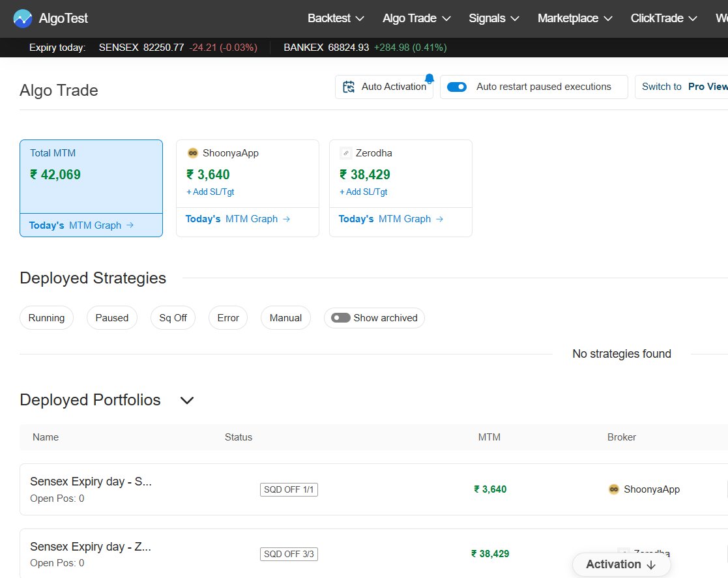Click the ₹ 42,069 Total MTM value
The width and height of the screenshot is (728, 578).
pos(55,175)
